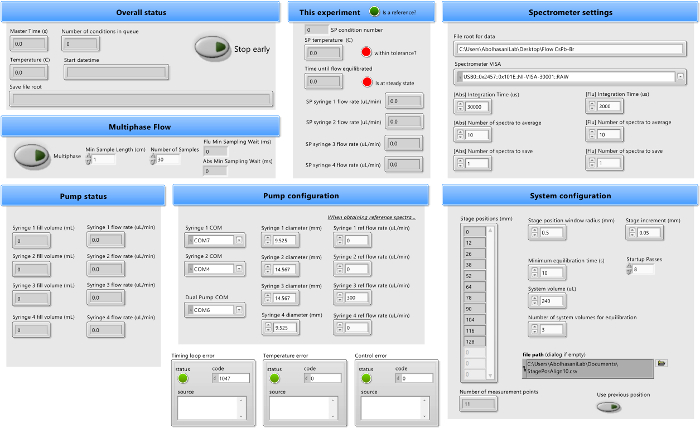Click the Timing loop error status LED
Image resolution: width=700 pixels, height=429 pixels.
coord(183,378)
